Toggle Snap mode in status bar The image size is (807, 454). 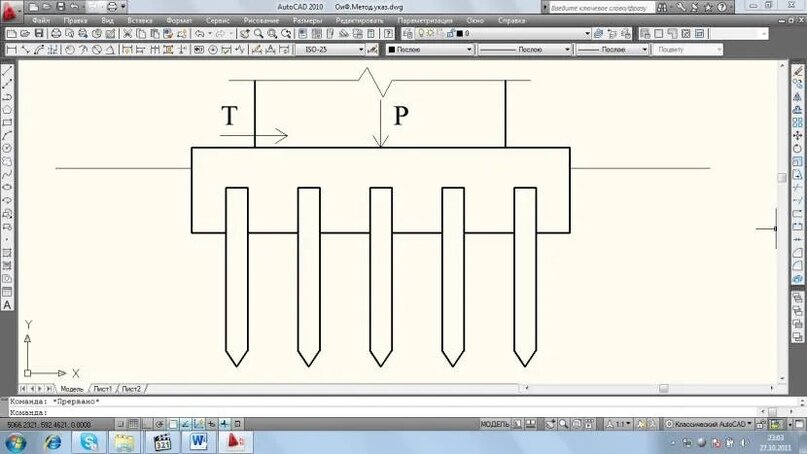click(x=120, y=424)
